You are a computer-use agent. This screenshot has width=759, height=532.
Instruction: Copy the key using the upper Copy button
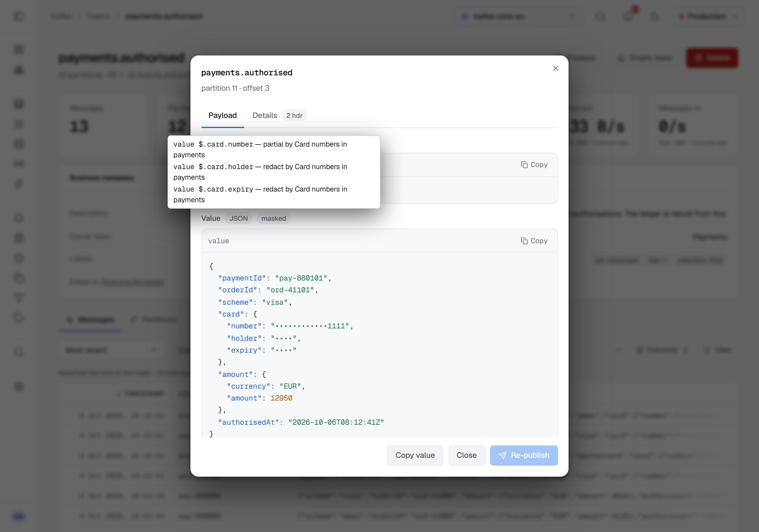(x=534, y=165)
